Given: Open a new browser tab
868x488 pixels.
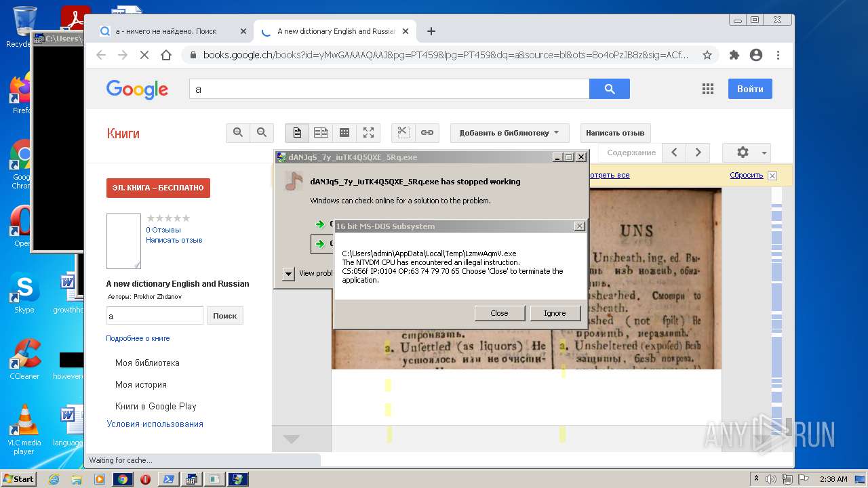Looking at the screenshot, I should [x=431, y=31].
